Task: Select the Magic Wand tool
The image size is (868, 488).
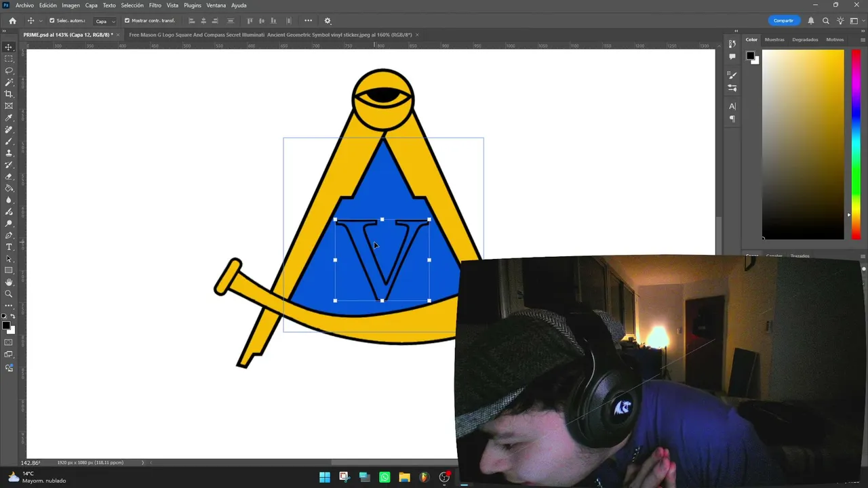Action: (9, 82)
